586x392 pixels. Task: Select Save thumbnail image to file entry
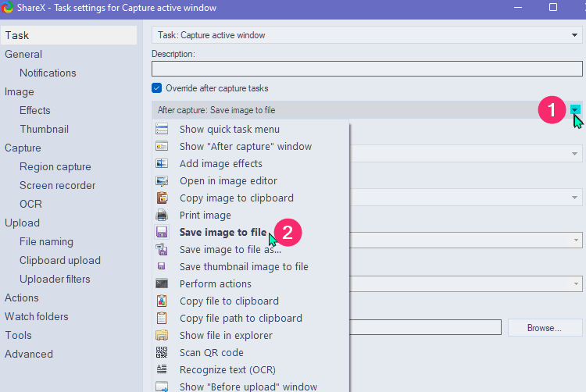click(x=251, y=266)
